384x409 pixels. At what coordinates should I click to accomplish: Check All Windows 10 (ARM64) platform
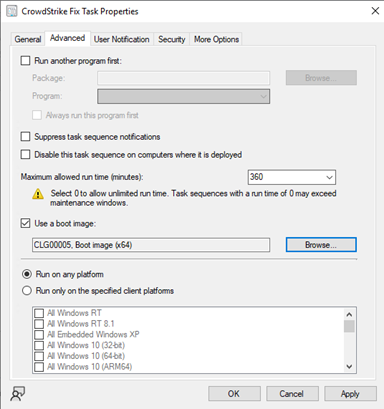pyautogui.click(x=39, y=367)
